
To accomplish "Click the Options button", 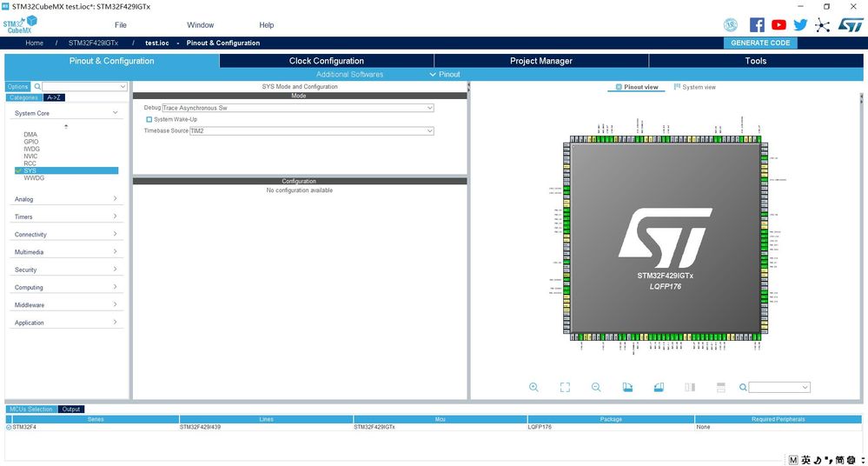I will pyautogui.click(x=17, y=86).
